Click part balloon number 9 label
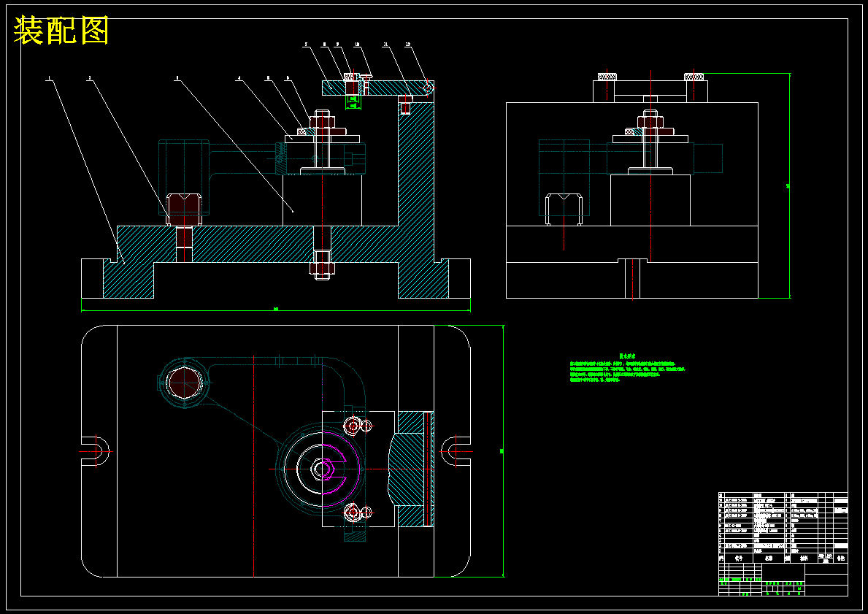 click(x=338, y=44)
